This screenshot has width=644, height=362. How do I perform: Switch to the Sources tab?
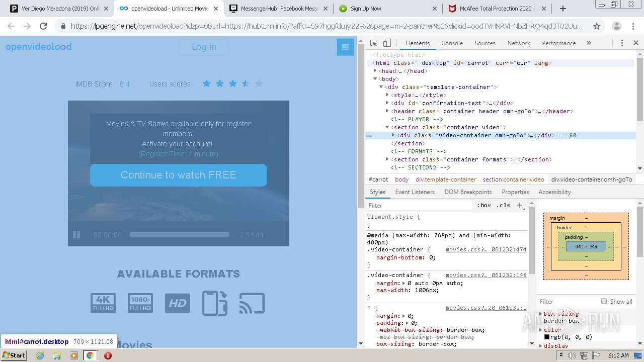(x=485, y=43)
